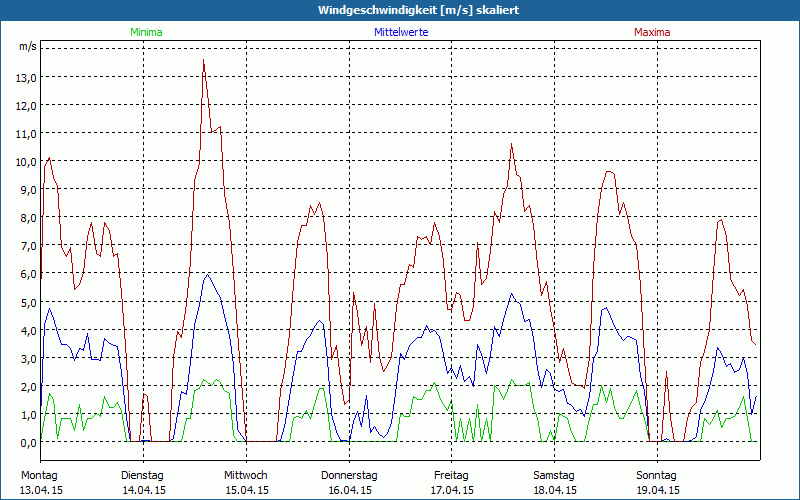This screenshot has height=500, width=800.
Task: Click the 'Sonntag' day label
Action: [656, 476]
